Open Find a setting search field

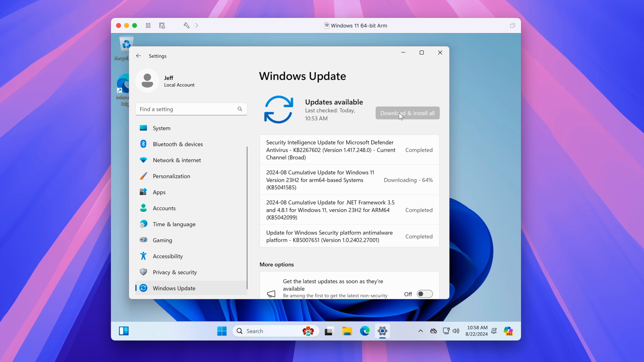click(x=191, y=109)
